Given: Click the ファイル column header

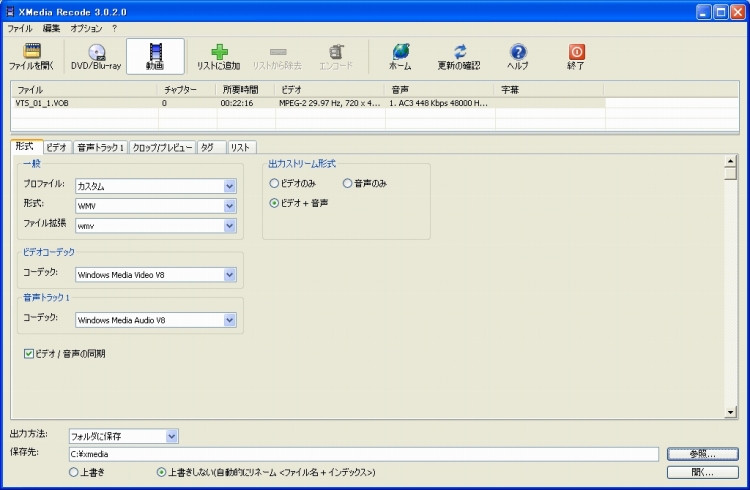Looking at the screenshot, I should [84, 89].
